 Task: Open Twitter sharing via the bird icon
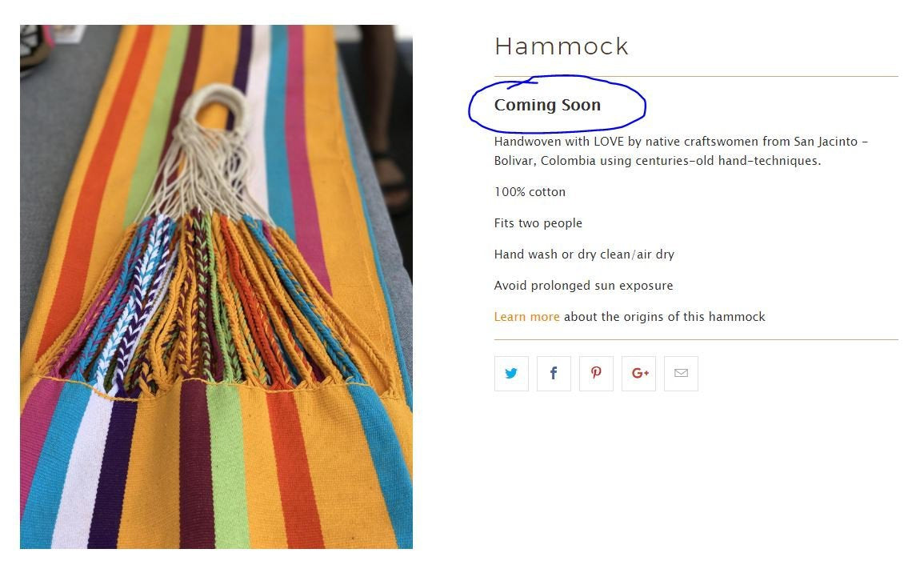coord(511,373)
